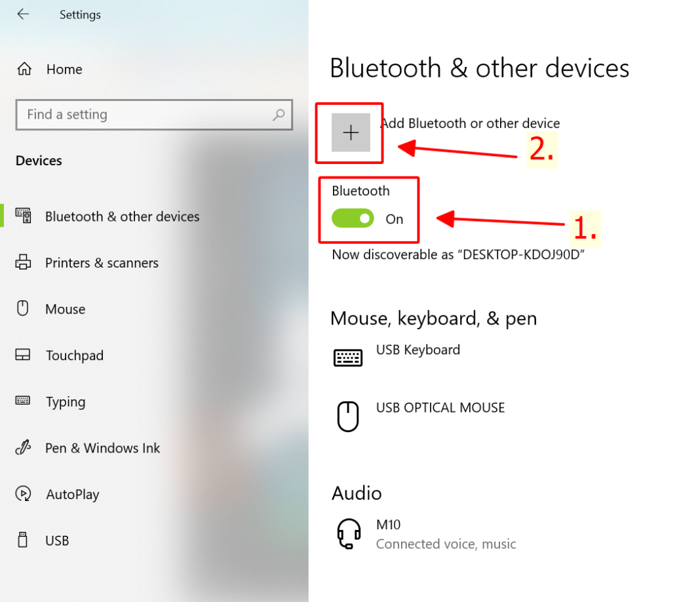Open the Typing settings page
The width and height of the screenshot is (700, 602).
pyautogui.click(x=66, y=402)
